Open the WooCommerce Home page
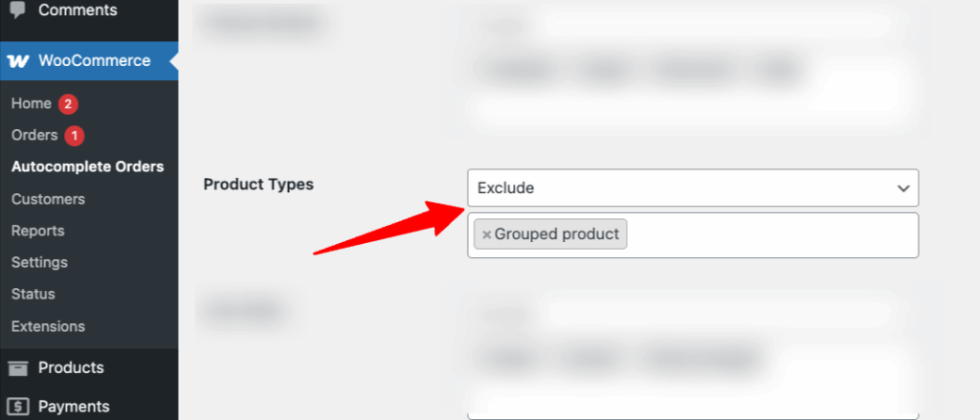Screen dimensions: 980x420 (x=32, y=103)
